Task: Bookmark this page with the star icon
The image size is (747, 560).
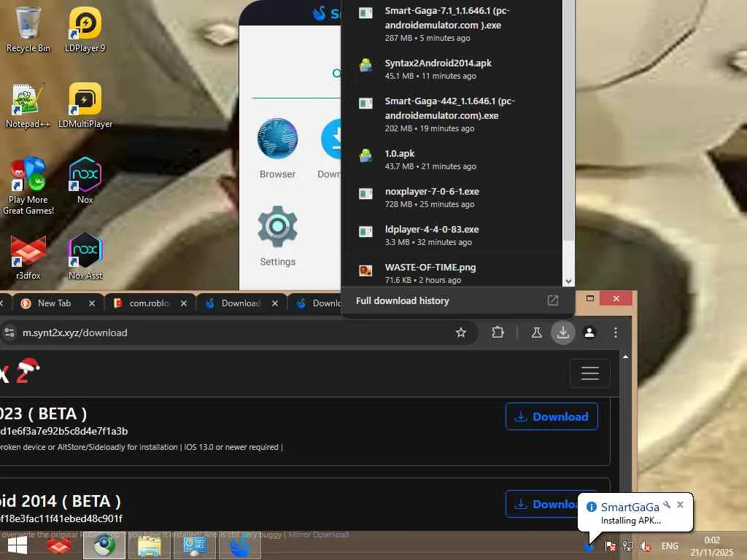Action: (461, 332)
